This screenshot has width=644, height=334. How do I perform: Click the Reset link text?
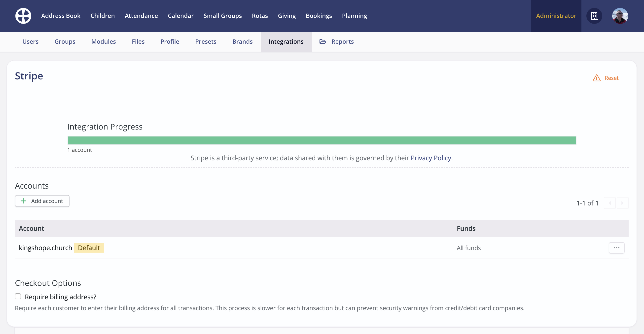[x=611, y=78]
